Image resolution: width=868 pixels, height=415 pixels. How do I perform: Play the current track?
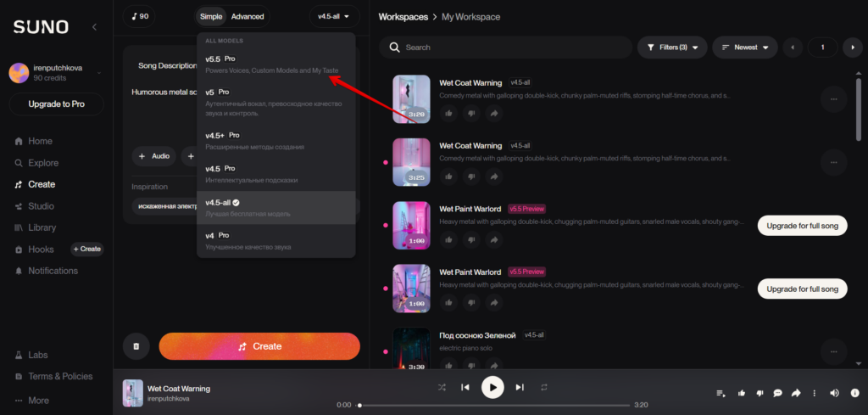point(492,387)
